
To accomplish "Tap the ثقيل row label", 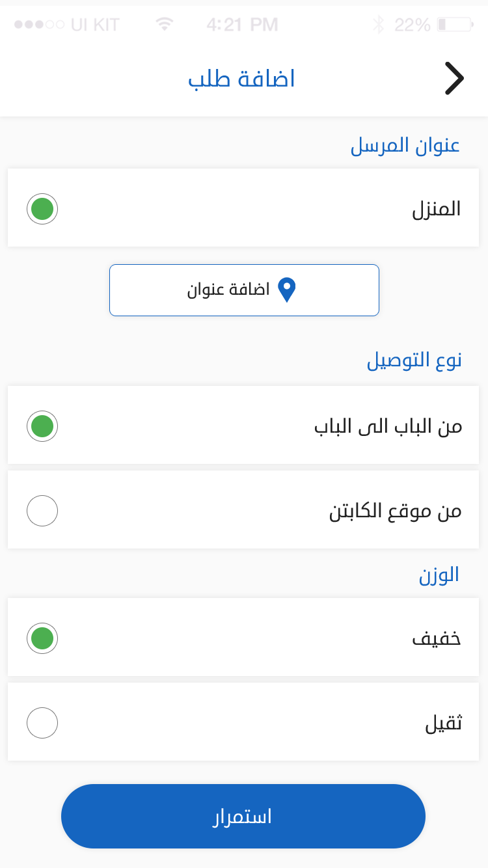I will tap(443, 724).
